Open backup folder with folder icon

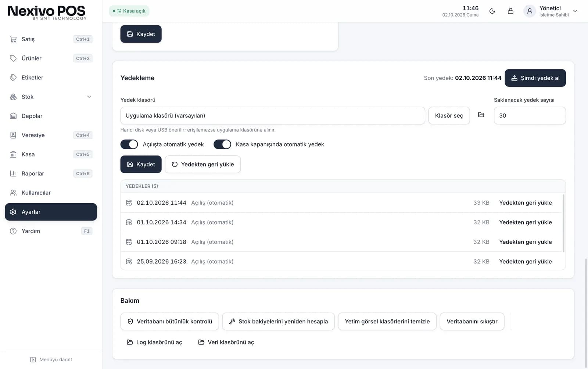(x=481, y=115)
